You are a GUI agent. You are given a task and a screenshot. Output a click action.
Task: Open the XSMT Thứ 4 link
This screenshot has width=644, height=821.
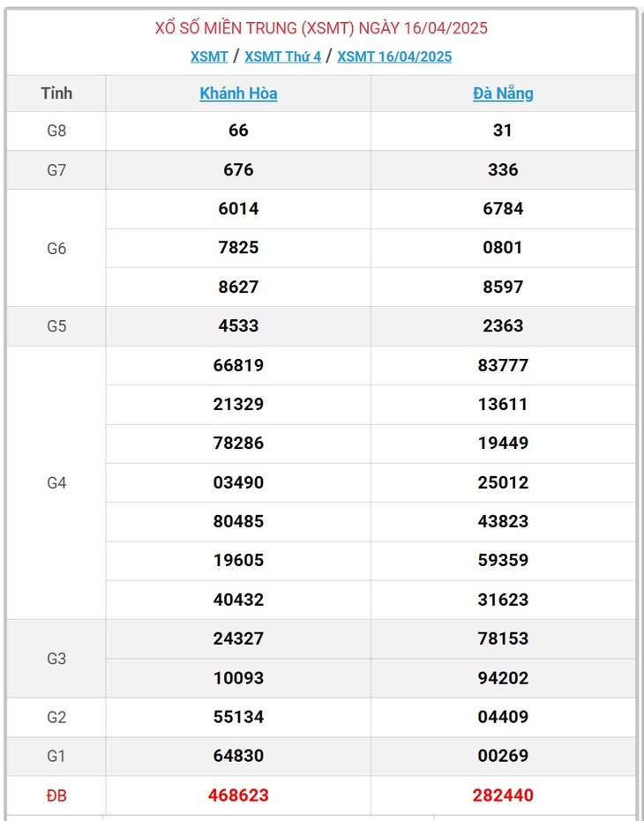click(x=282, y=56)
